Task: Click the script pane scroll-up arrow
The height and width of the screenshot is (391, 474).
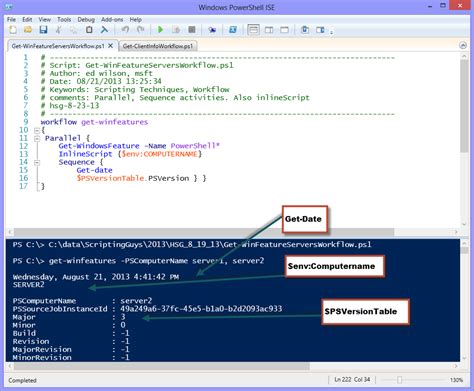Action: point(464,56)
